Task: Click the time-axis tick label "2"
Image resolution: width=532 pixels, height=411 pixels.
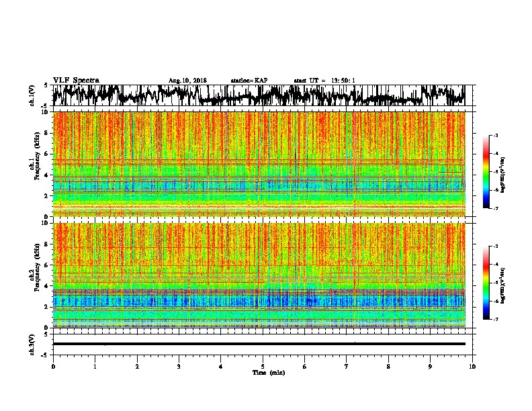Action: [137, 367]
